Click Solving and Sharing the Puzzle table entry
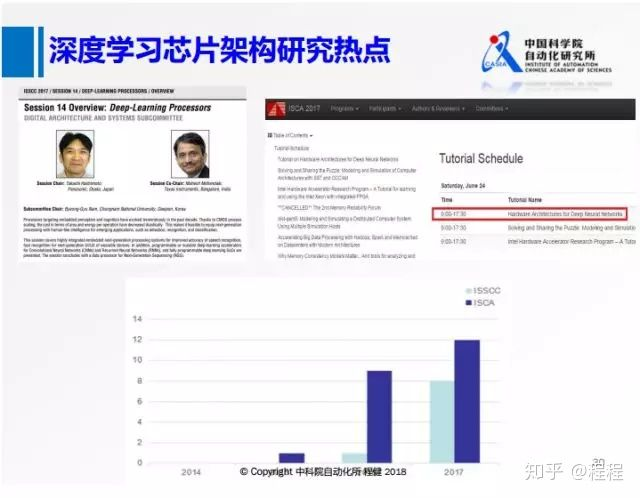Viewport: 640px width, 498px height. tap(571, 227)
